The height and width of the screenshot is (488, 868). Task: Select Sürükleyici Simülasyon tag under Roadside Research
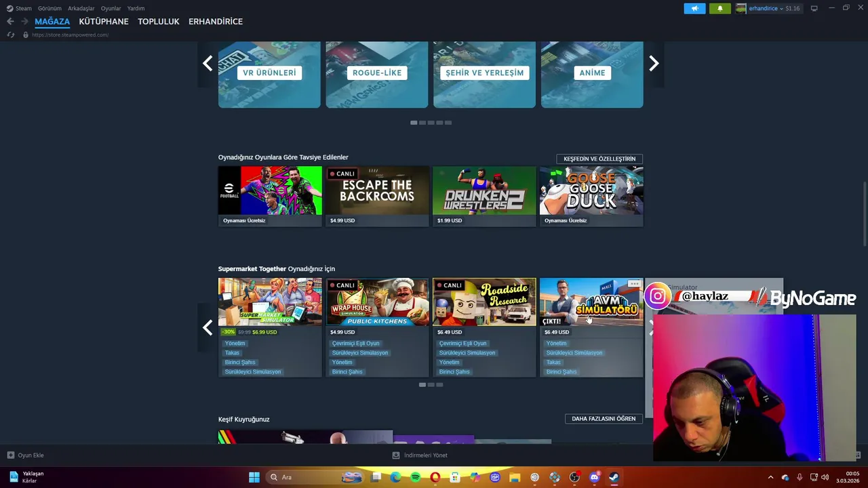467,353
